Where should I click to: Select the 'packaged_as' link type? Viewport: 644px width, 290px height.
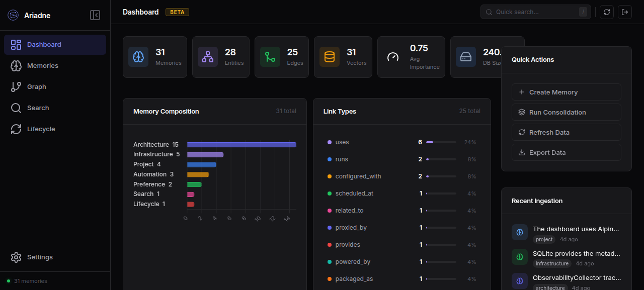(401, 279)
